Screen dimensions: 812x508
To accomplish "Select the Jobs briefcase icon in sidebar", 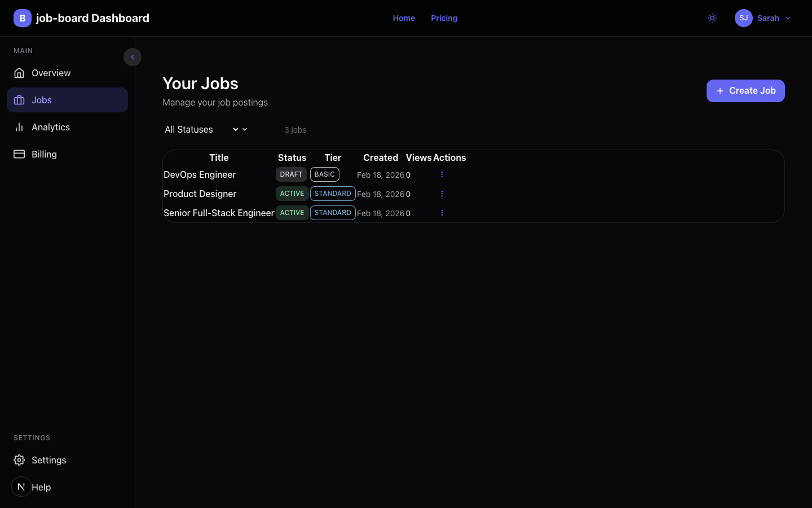I will pyautogui.click(x=19, y=100).
